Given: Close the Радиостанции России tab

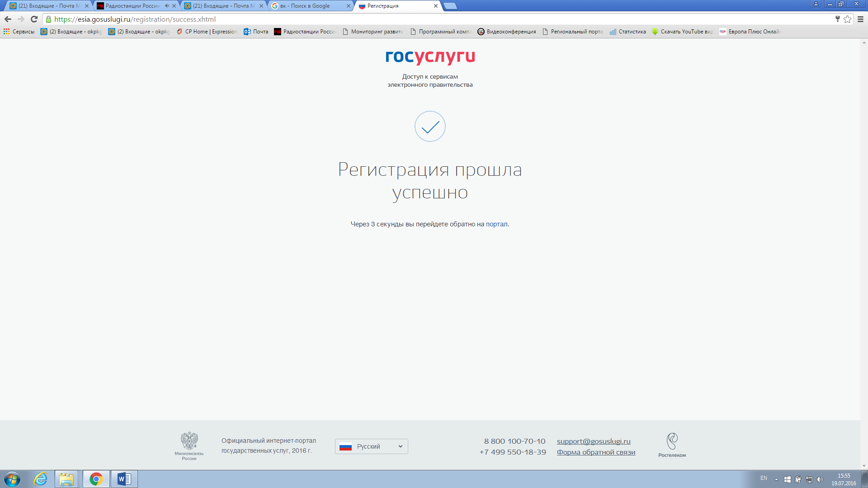Looking at the screenshot, I should (x=174, y=6).
